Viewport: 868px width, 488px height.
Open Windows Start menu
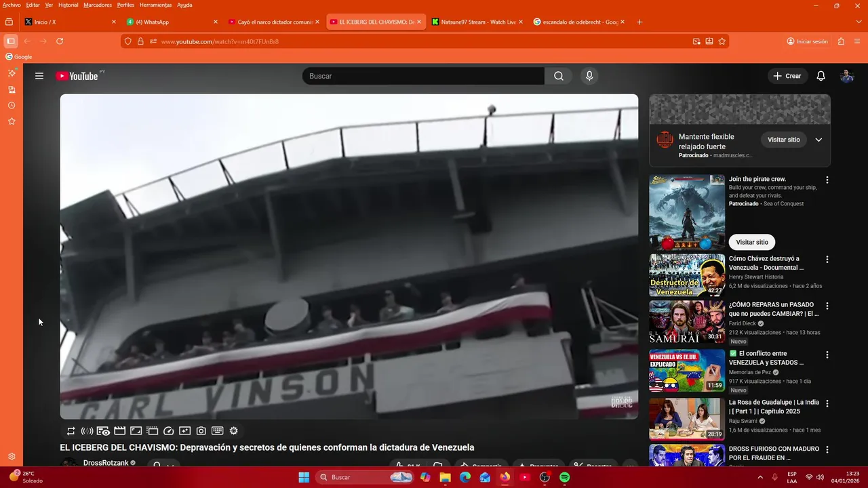(x=304, y=477)
